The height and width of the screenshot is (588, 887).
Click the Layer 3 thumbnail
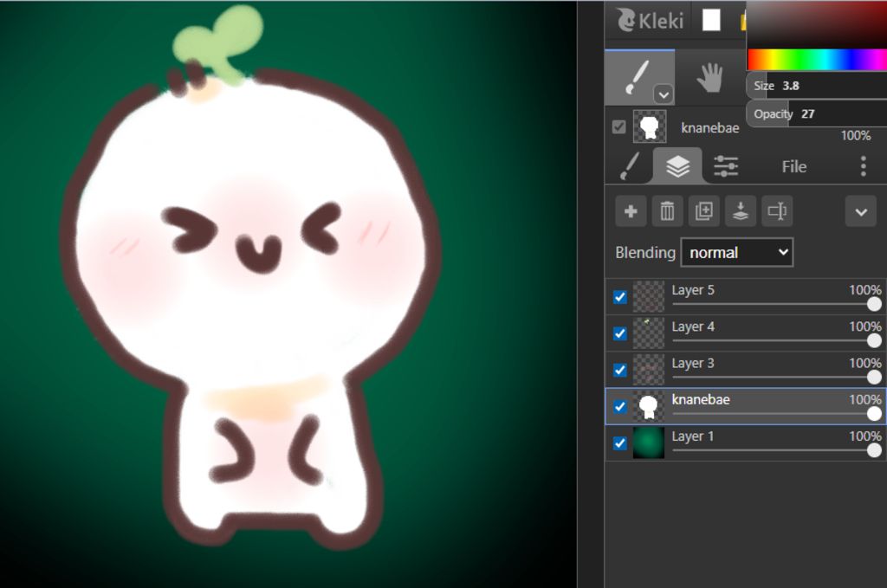[648, 370]
